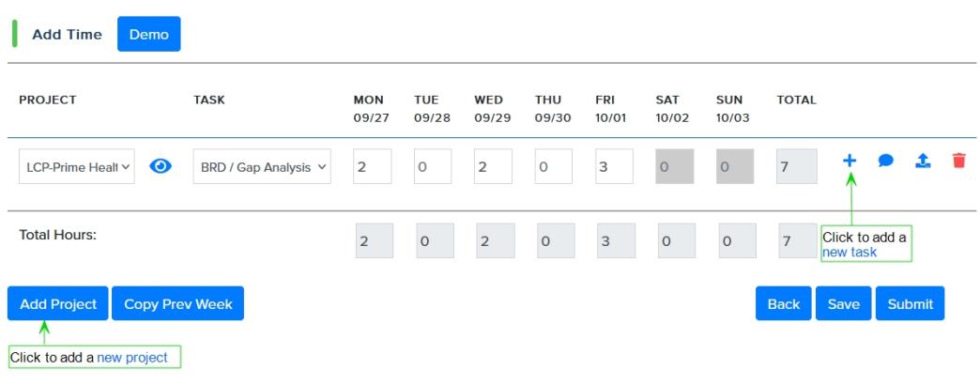Submit the timesheet

(910, 303)
